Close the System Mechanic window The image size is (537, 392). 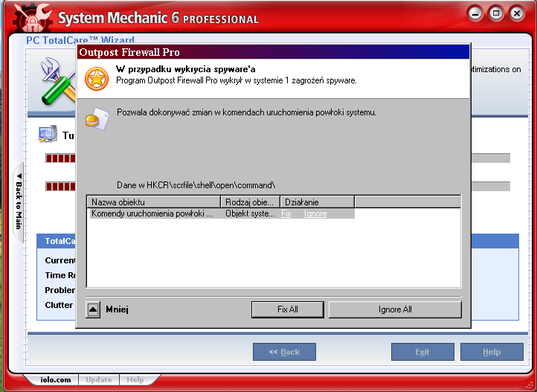[517, 14]
